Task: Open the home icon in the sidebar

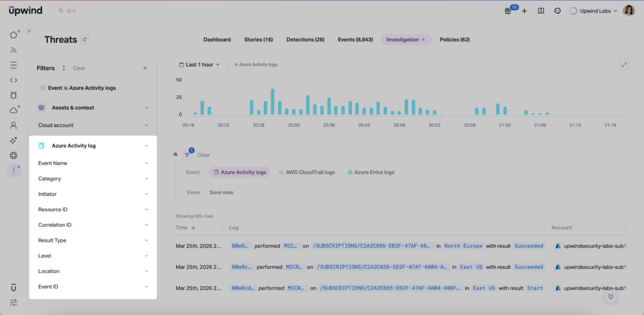Action: (14, 35)
